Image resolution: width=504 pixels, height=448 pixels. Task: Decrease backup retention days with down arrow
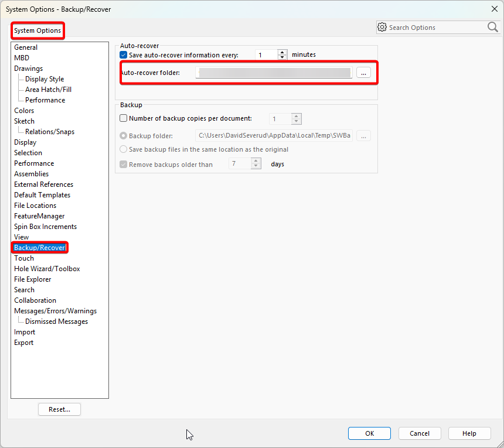pos(256,166)
